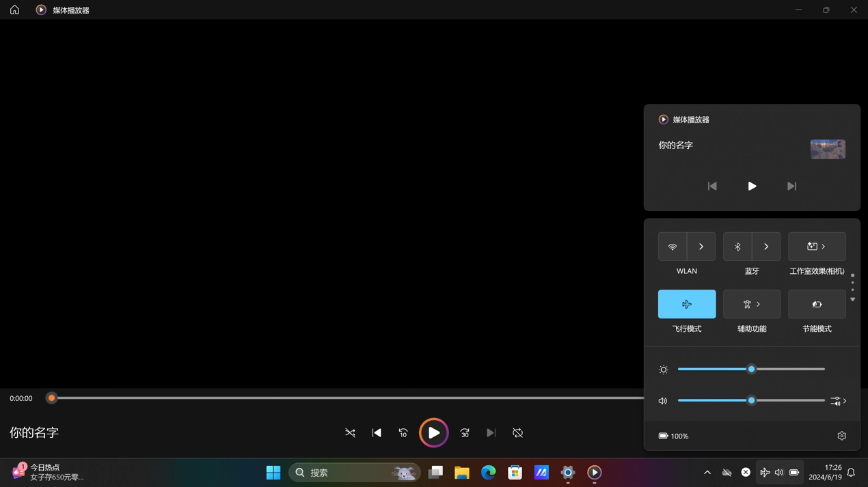The height and width of the screenshot is (487, 868).
Task: Expand the WLAN network list chevron
Action: click(701, 247)
